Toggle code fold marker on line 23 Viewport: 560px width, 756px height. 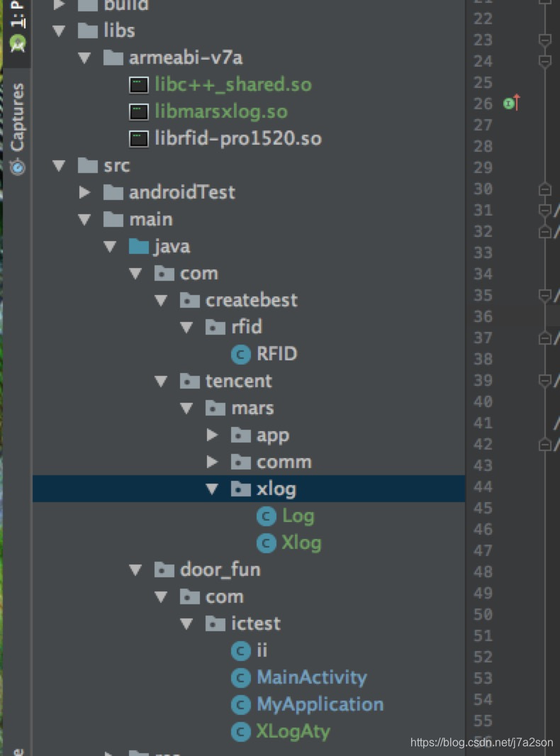[544, 40]
